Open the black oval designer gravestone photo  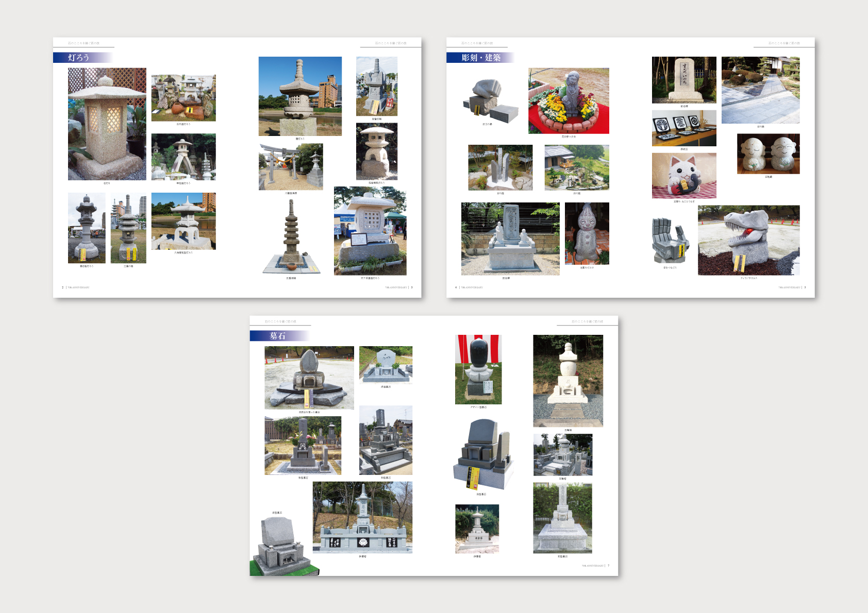[x=478, y=369]
